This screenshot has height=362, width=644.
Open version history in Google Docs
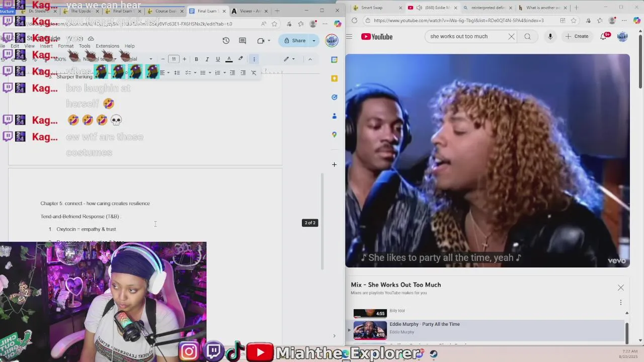pos(226,41)
